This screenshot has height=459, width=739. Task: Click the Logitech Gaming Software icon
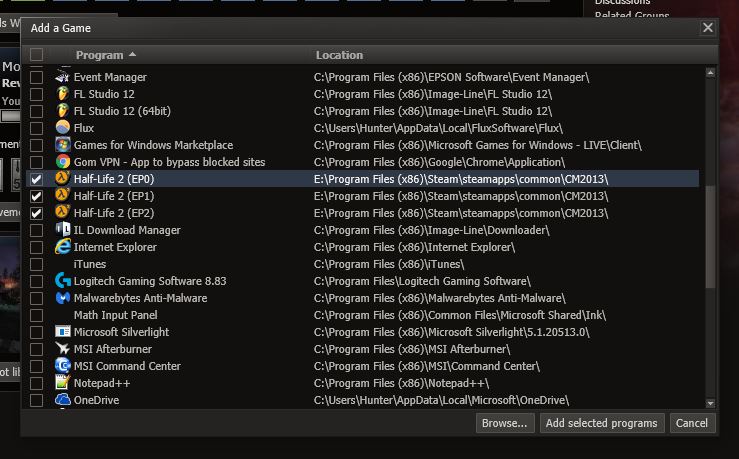point(62,281)
